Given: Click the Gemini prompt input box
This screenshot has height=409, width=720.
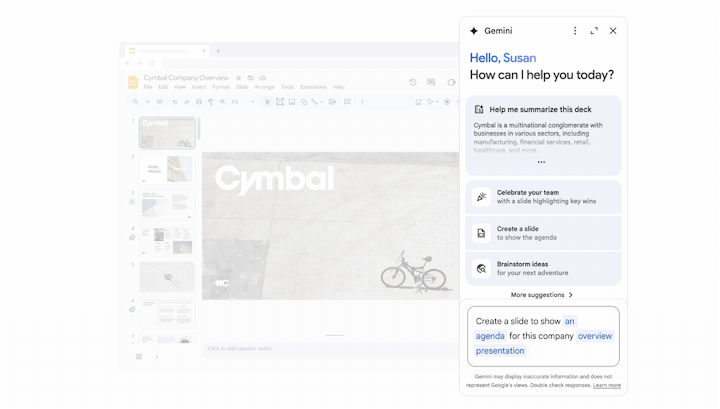Looking at the screenshot, I should pos(543,336).
